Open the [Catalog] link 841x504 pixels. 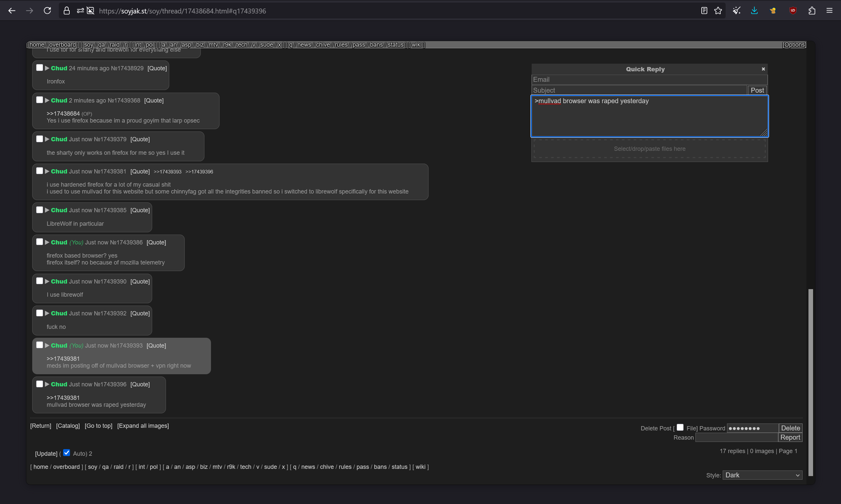click(68, 425)
